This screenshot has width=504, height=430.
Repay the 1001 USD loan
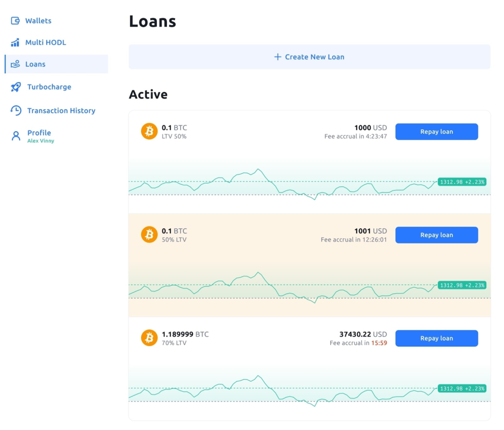436,235
